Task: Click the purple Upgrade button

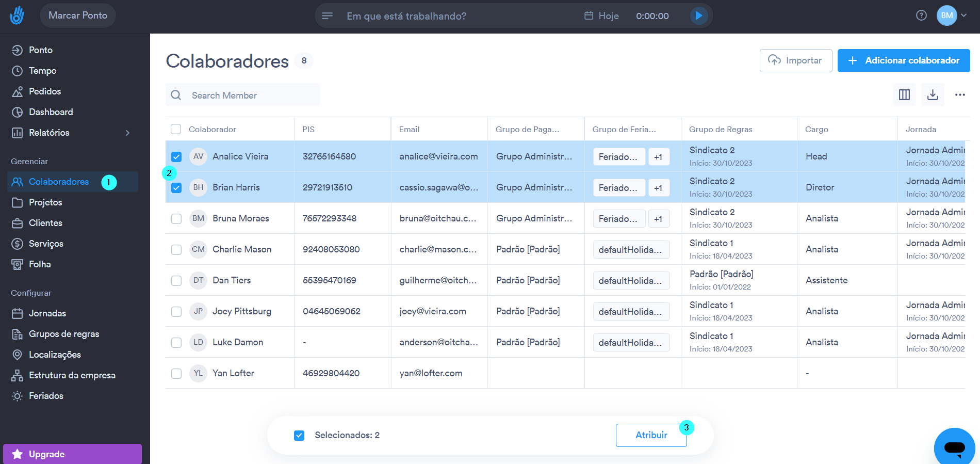Action: (72, 454)
